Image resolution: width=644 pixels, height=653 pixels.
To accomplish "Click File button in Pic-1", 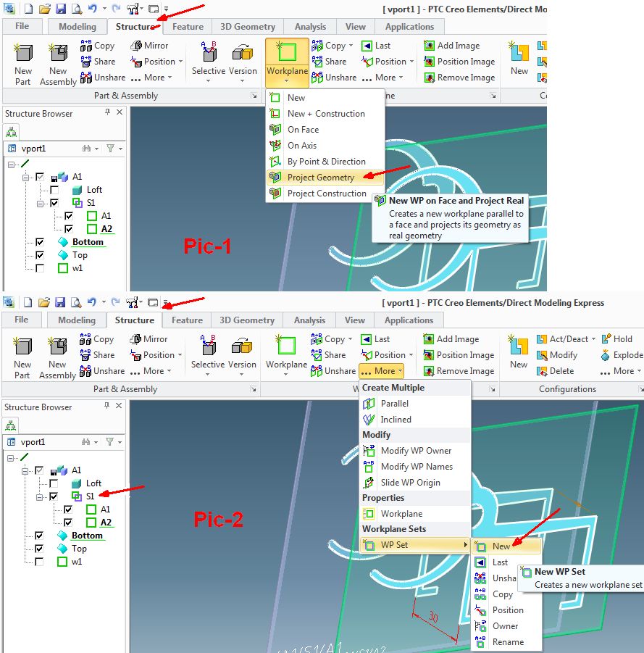I will (x=22, y=26).
